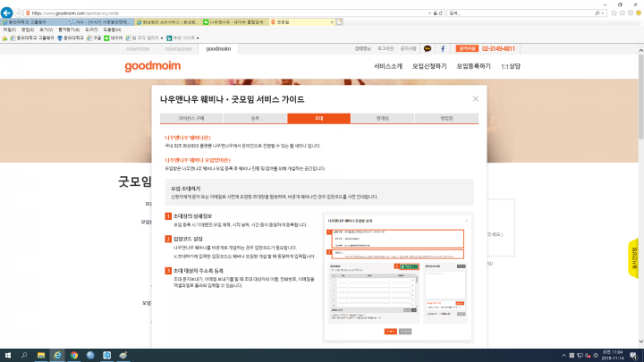Switch to the 화상회의 ASP서비스 tab

click(x=168, y=22)
